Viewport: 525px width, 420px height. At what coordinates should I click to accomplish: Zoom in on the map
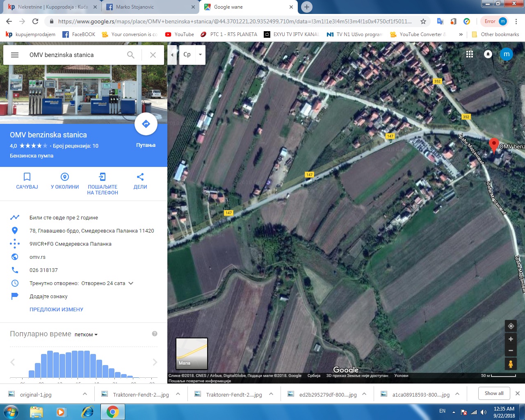[511, 339]
